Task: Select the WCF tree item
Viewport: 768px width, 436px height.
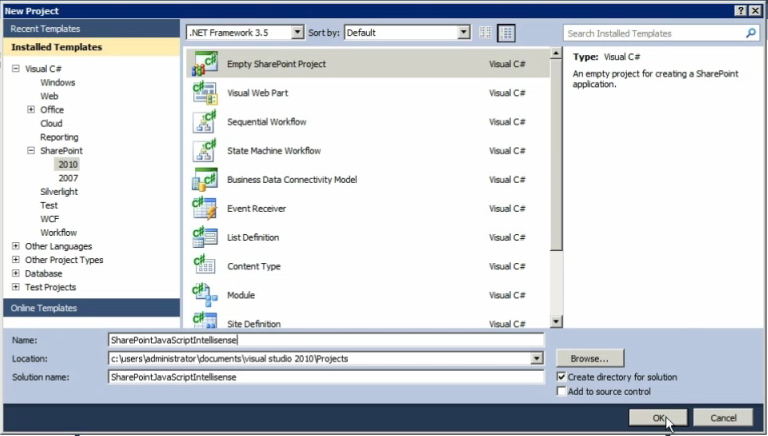Action: point(49,219)
